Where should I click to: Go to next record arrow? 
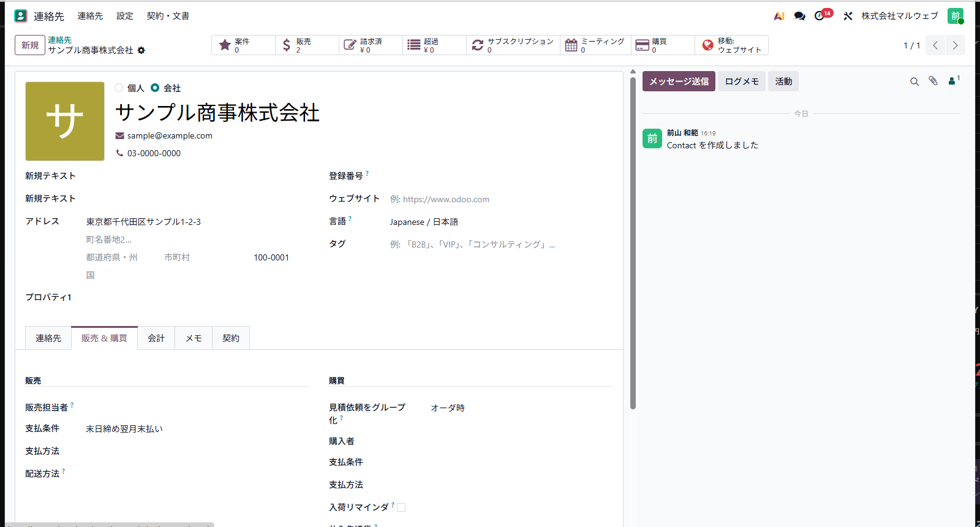[x=956, y=45]
